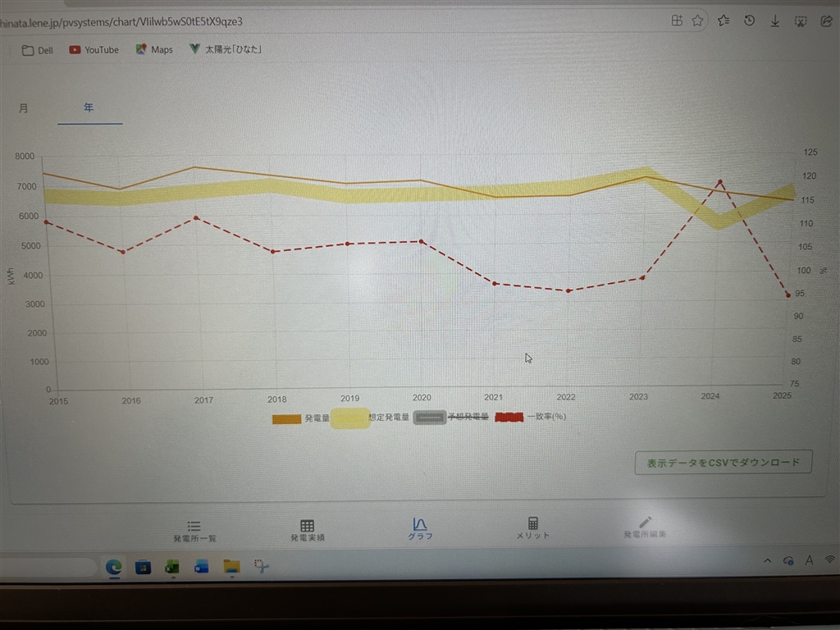This screenshot has width=840, height=630.
Task: Switch to the 月 tab
Action: tap(24, 108)
